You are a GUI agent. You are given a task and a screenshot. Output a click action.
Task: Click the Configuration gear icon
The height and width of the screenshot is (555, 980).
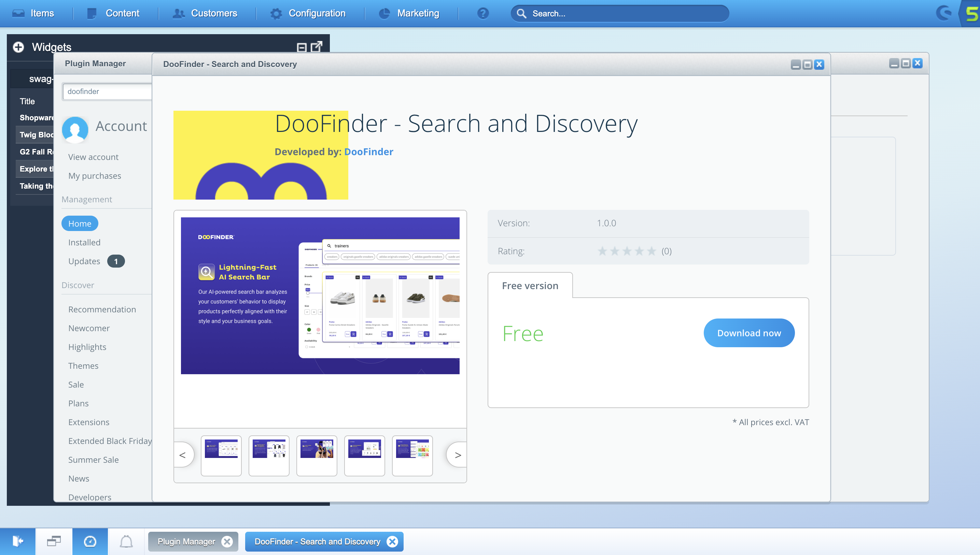point(276,13)
